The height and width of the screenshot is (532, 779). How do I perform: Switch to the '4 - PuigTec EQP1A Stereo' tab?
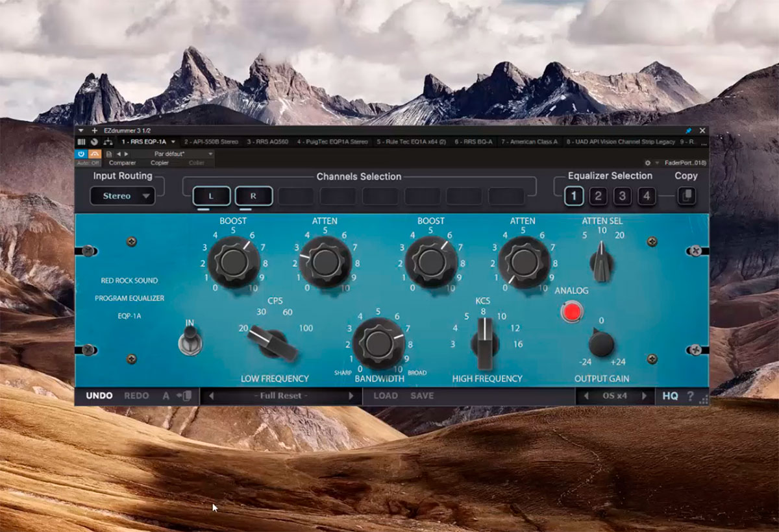(332, 141)
